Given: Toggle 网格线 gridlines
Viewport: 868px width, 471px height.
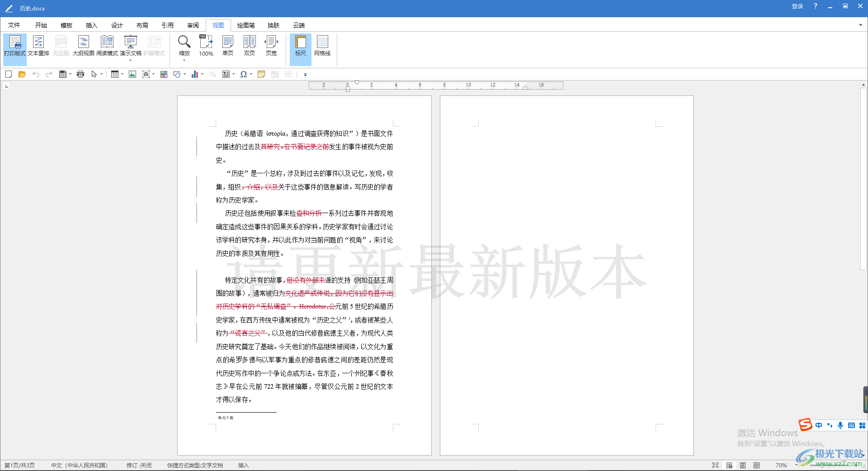Looking at the screenshot, I should (x=322, y=46).
